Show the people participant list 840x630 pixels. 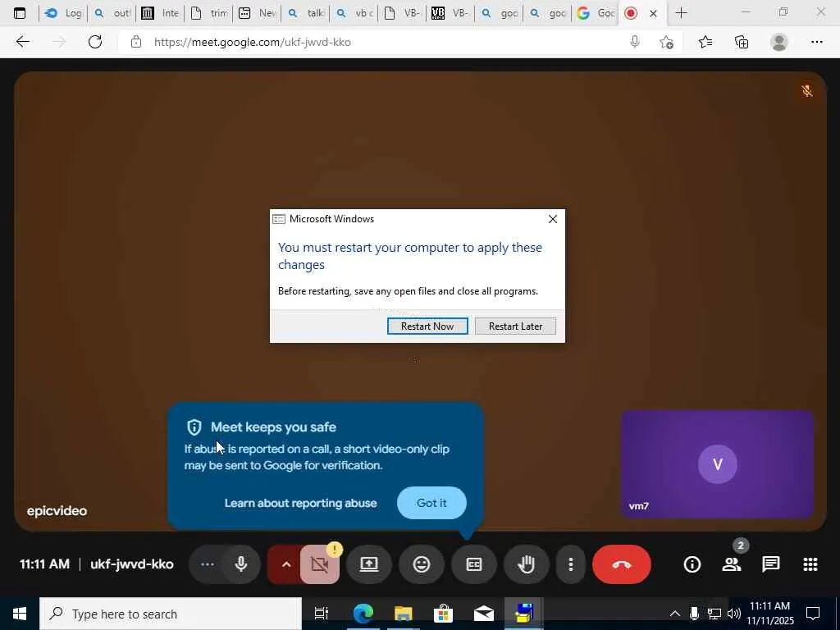tap(731, 564)
